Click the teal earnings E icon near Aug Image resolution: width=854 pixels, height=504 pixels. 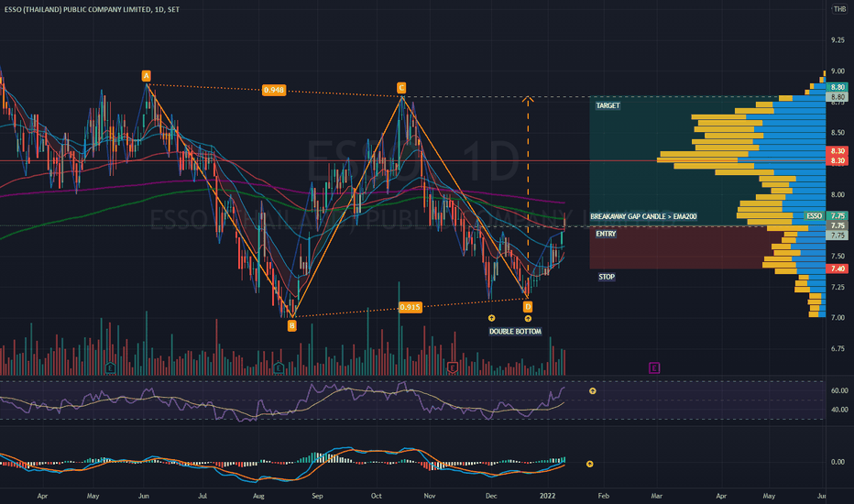[x=279, y=367]
